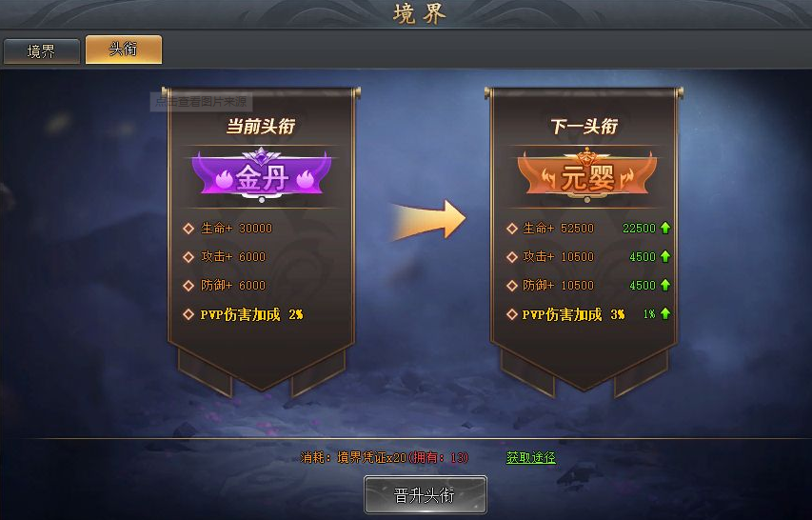
Task: Click the green arrow next to 攻击 4500 increase
Action: point(665,256)
